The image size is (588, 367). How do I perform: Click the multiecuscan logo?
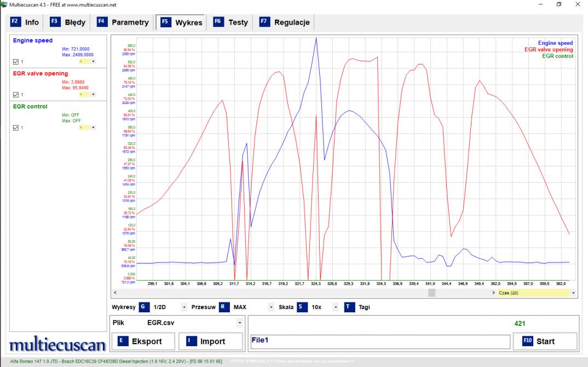[56, 345]
